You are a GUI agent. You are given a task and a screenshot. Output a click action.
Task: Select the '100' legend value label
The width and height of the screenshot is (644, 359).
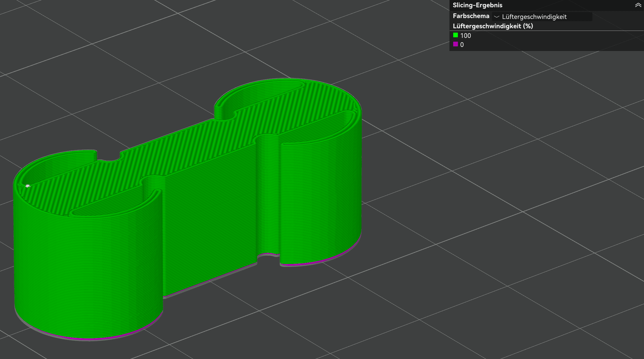465,36
